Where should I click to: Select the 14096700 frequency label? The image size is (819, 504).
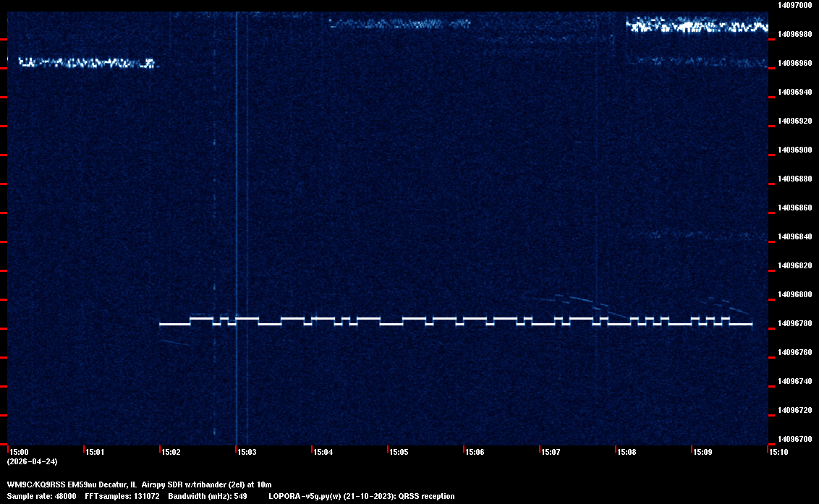point(794,439)
